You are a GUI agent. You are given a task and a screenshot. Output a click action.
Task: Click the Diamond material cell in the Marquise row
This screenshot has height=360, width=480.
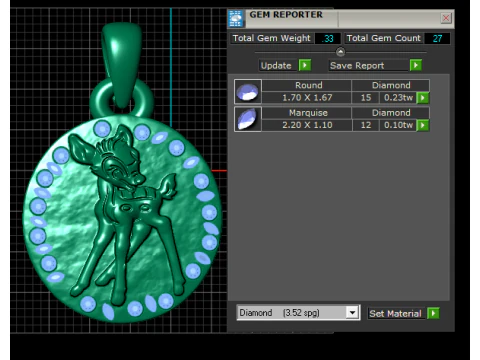(391, 113)
